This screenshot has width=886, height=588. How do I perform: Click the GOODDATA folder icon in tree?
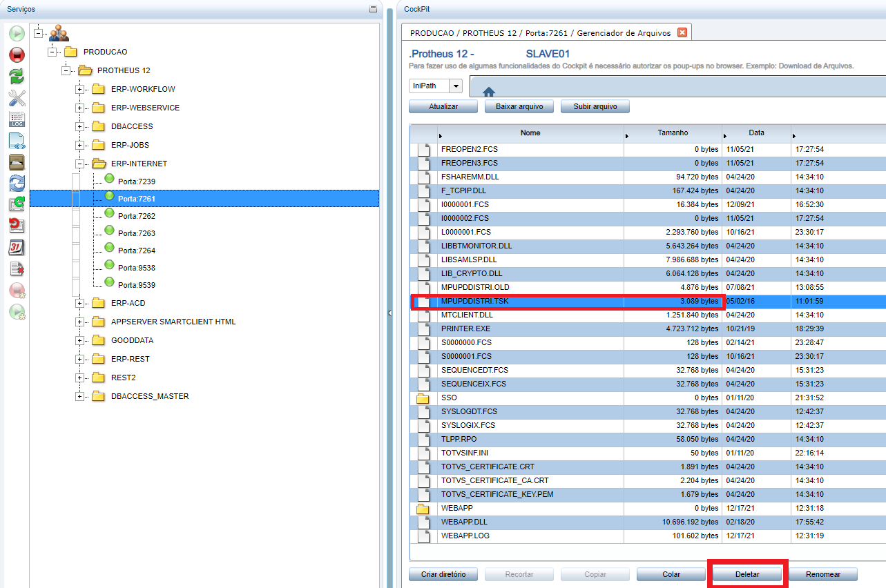pos(98,340)
